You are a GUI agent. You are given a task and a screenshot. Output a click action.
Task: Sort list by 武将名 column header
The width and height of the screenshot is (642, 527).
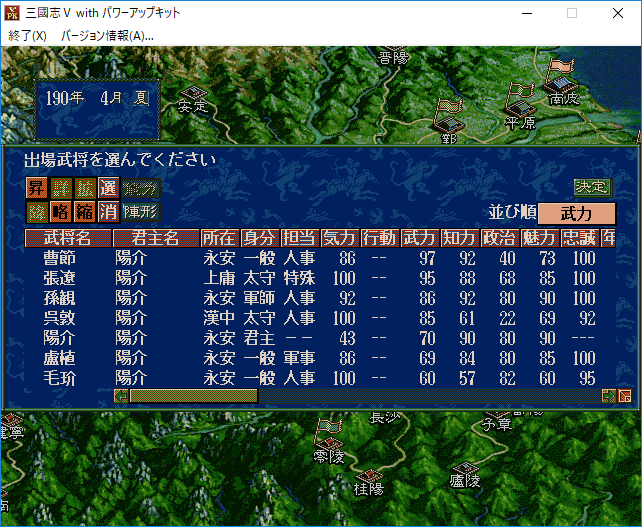pos(67,238)
